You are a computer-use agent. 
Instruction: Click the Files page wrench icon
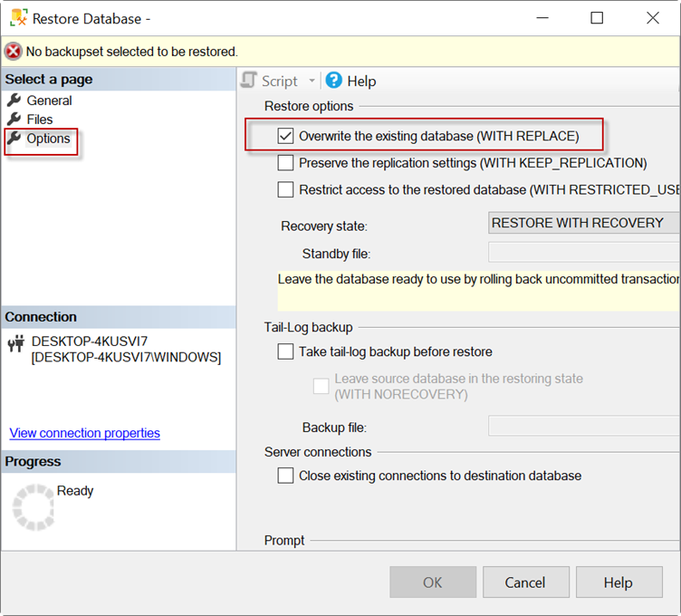point(14,120)
